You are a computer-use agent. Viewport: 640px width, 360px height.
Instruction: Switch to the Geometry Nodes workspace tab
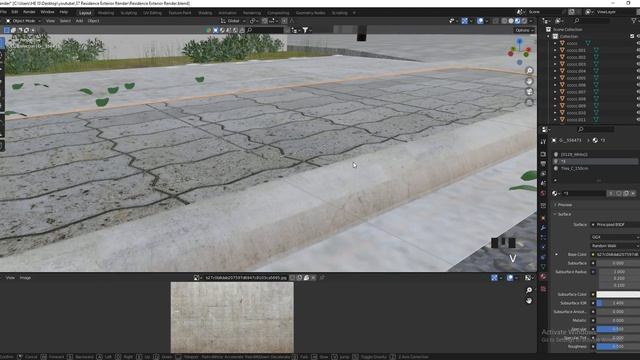(x=311, y=13)
